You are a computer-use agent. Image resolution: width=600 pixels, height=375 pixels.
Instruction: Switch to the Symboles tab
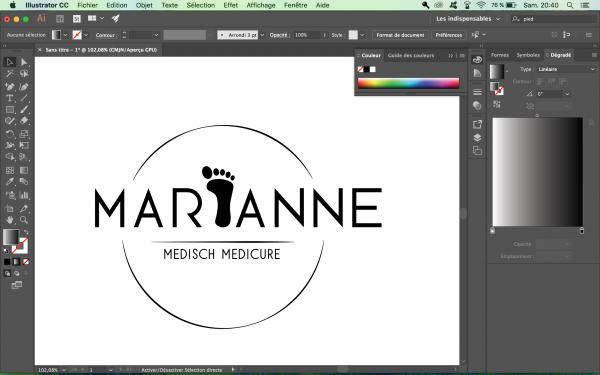528,55
